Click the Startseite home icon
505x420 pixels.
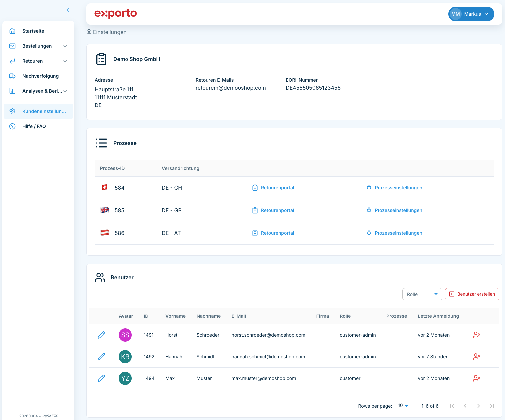tap(12, 31)
